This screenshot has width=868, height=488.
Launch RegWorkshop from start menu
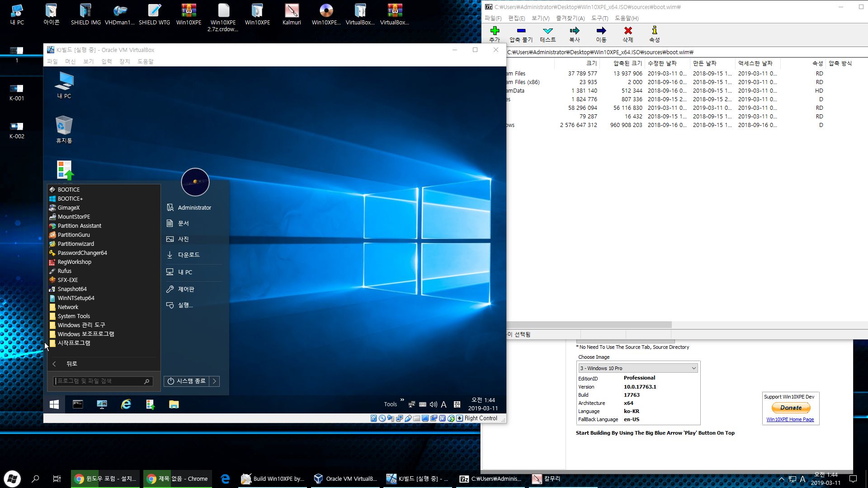tap(74, 262)
